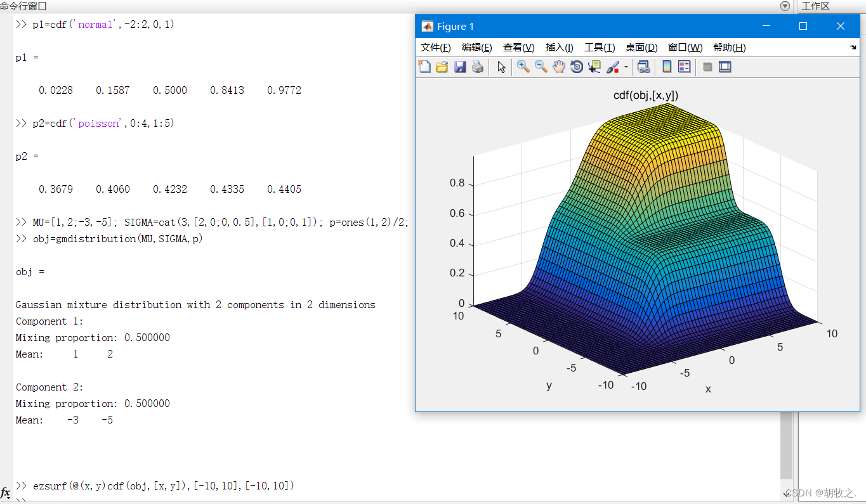Enable the Rotate 3D tool
Viewport: 866px width, 504px height.
coord(577,67)
